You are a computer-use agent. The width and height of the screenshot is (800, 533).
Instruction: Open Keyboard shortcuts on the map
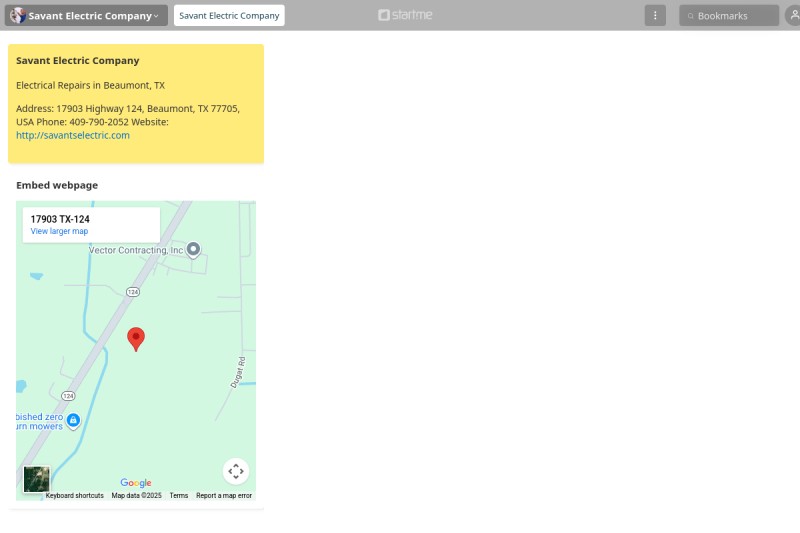click(x=74, y=495)
